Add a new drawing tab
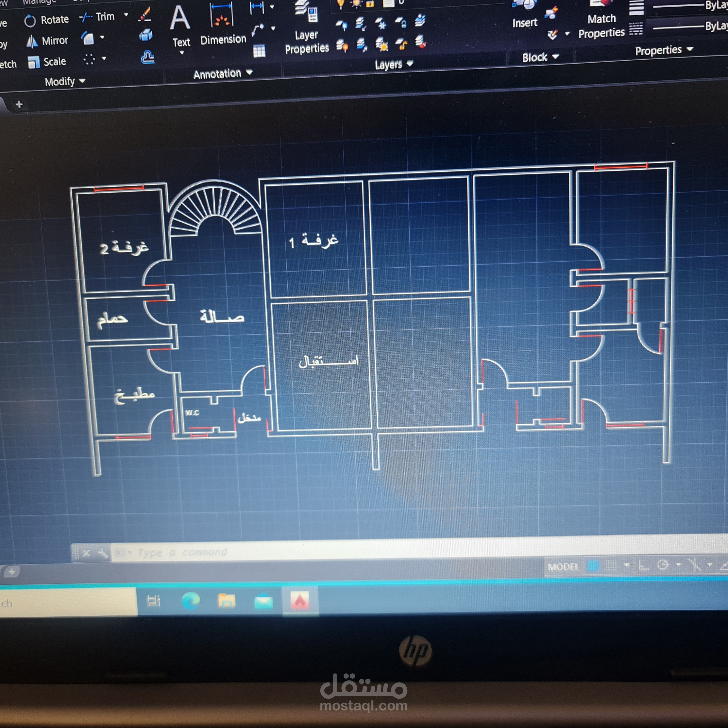The height and width of the screenshot is (728, 728). 19,104
